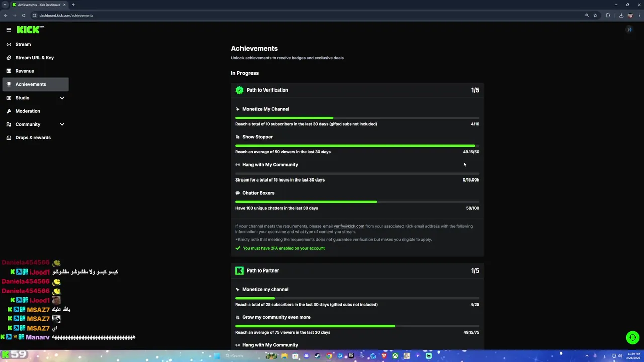Click the Stream URL & Key icon
This screenshot has height=362, width=644.
[x=9, y=58]
